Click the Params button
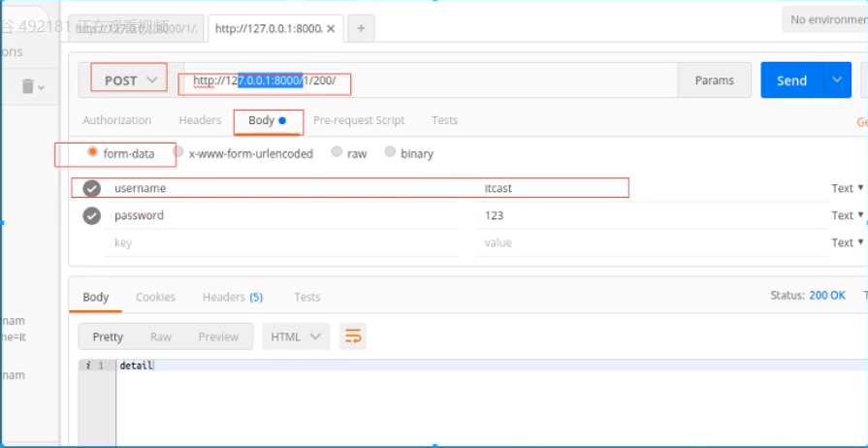The width and height of the screenshot is (868, 448). pyautogui.click(x=714, y=80)
